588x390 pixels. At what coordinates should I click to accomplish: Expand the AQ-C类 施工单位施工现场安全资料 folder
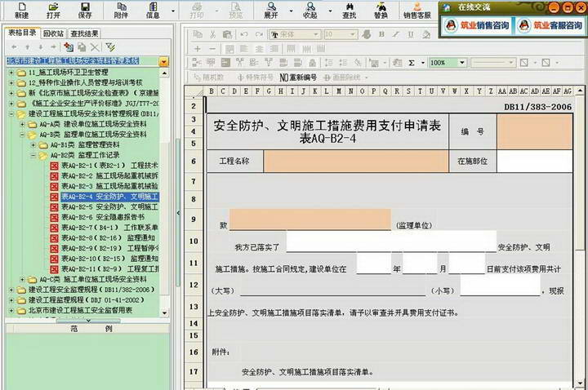point(22,280)
